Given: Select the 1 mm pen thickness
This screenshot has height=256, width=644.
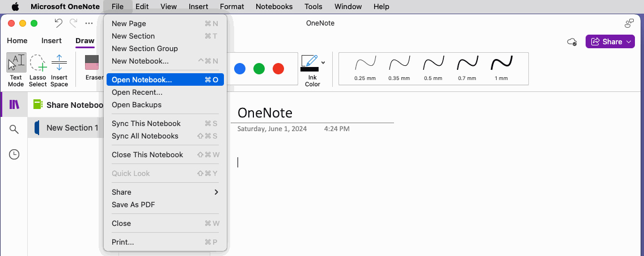Looking at the screenshot, I should click(x=501, y=68).
